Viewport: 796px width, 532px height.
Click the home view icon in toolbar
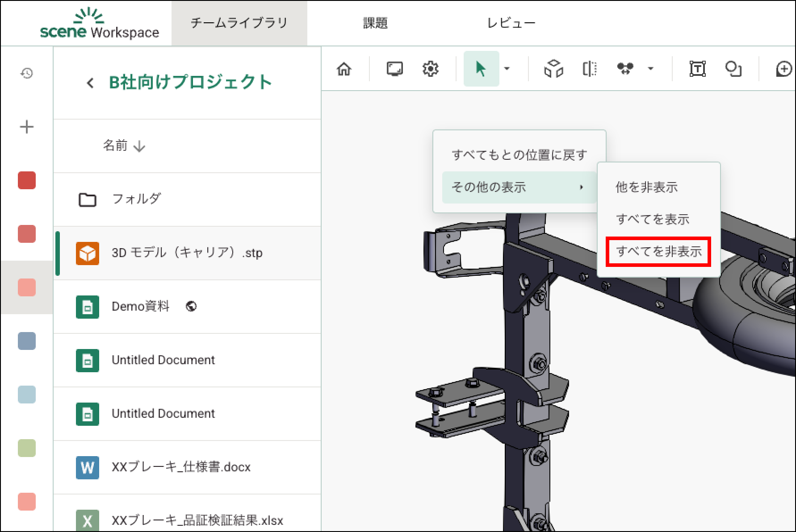tap(344, 69)
